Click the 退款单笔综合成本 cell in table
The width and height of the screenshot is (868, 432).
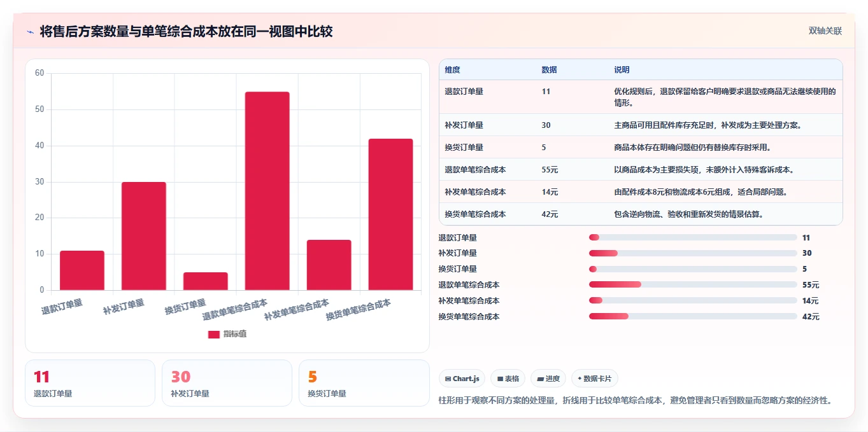click(476, 170)
